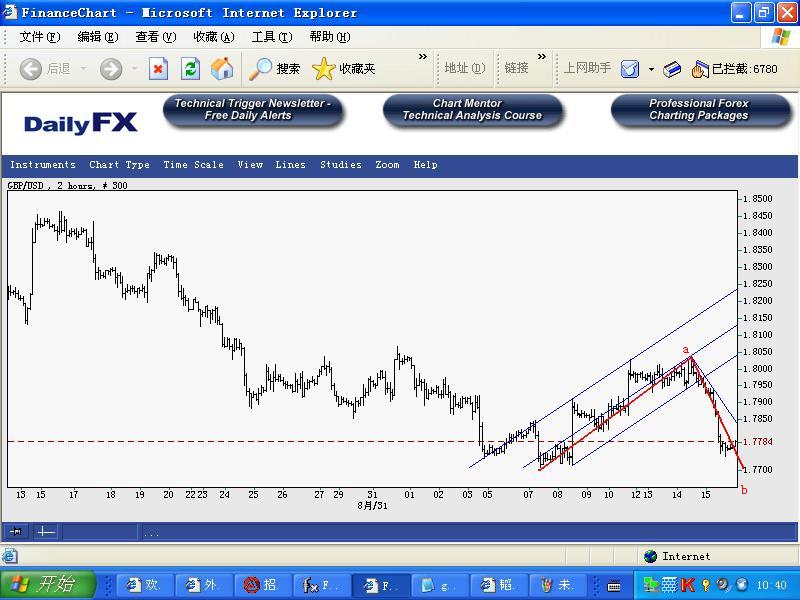Click Professional Forex Charting Packages button
Viewport: 800px width, 600px height.
coord(700,110)
